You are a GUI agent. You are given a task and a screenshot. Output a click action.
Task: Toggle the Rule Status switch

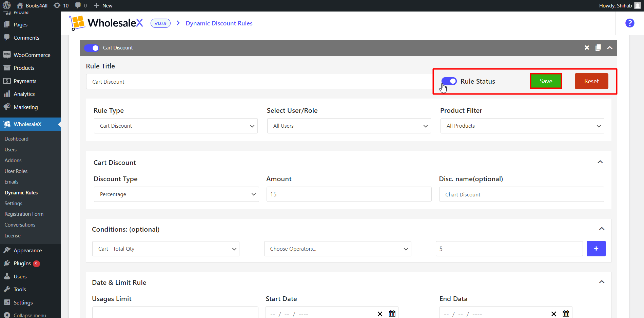449,81
